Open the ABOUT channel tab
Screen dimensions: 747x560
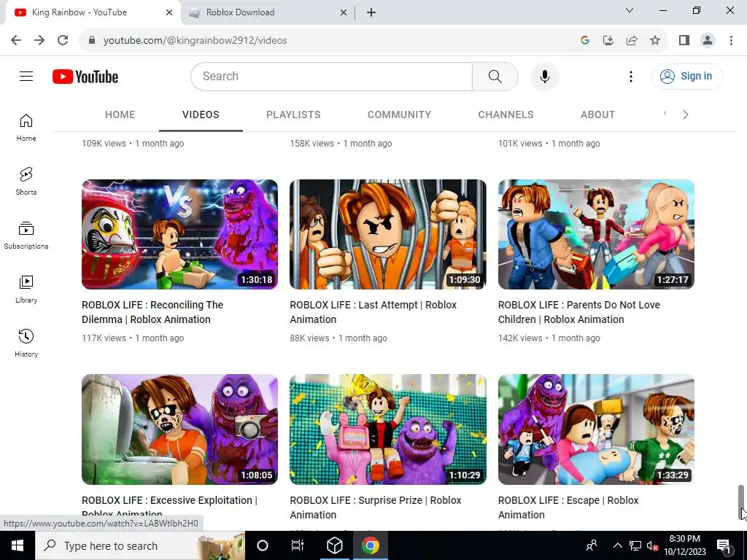tap(598, 114)
